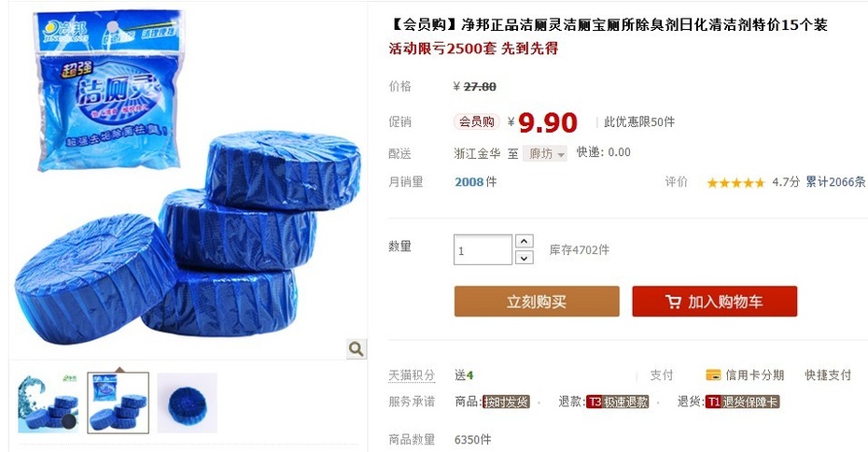Decrease quantity with the down arrow
The height and width of the screenshot is (452, 868).
pyautogui.click(x=525, y=258)
